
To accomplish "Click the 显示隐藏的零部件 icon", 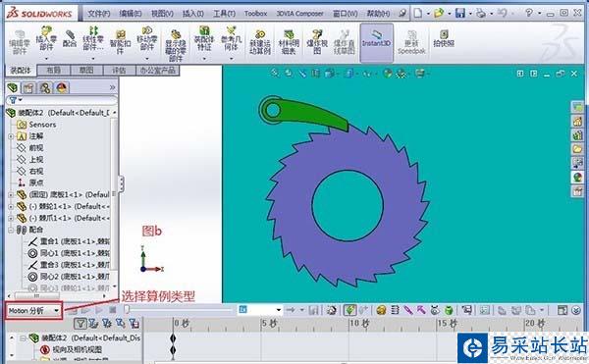I will (176, 34).
